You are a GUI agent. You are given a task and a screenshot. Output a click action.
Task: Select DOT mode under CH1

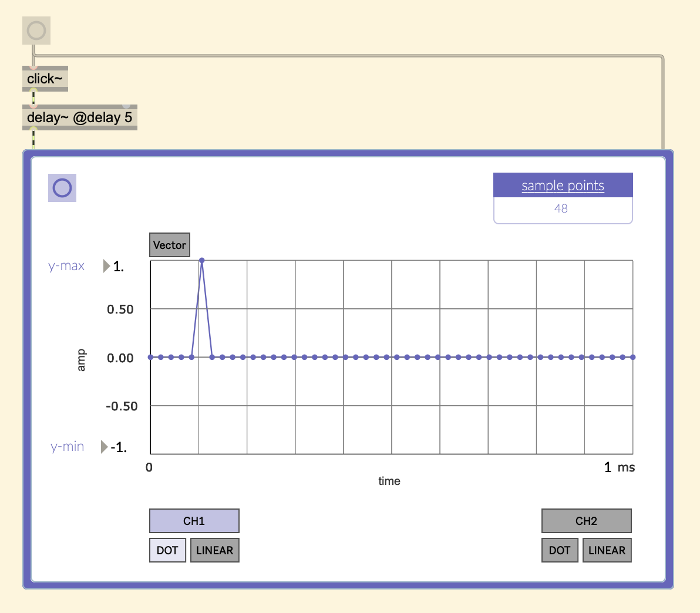point(167,550)
